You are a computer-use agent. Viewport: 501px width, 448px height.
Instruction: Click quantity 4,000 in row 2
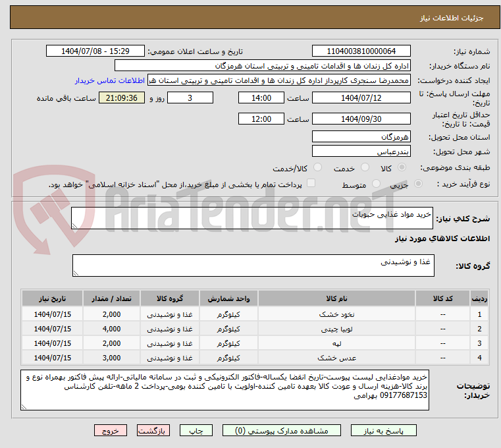pyautogui.click(x=111, y=329)
